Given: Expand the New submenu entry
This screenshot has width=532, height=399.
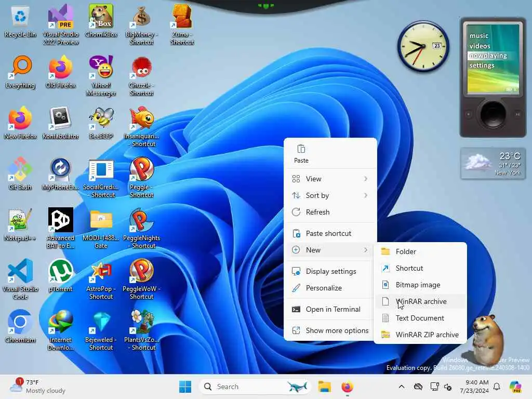Looking at the screenshot, I should (x=330, y=250).
